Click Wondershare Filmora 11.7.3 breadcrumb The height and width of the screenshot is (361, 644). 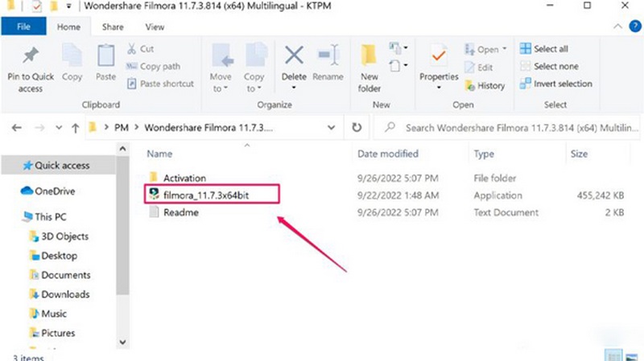[x=208, y=128]
